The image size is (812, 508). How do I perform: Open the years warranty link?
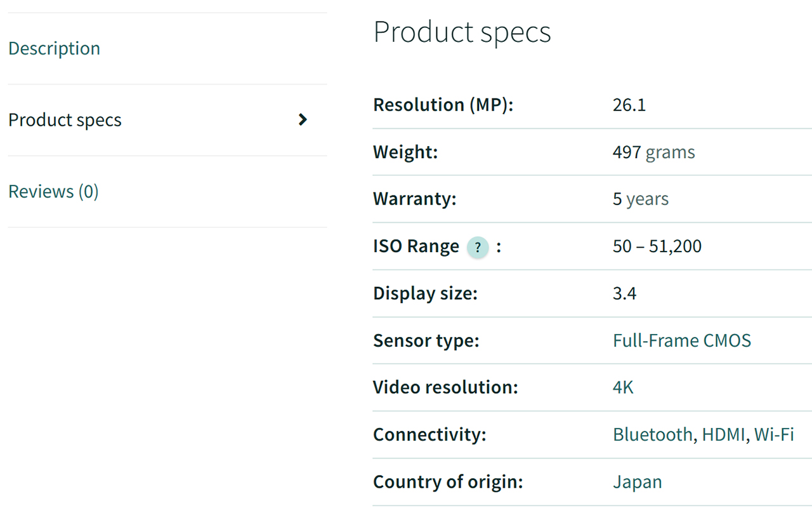[x=648, y=199]
